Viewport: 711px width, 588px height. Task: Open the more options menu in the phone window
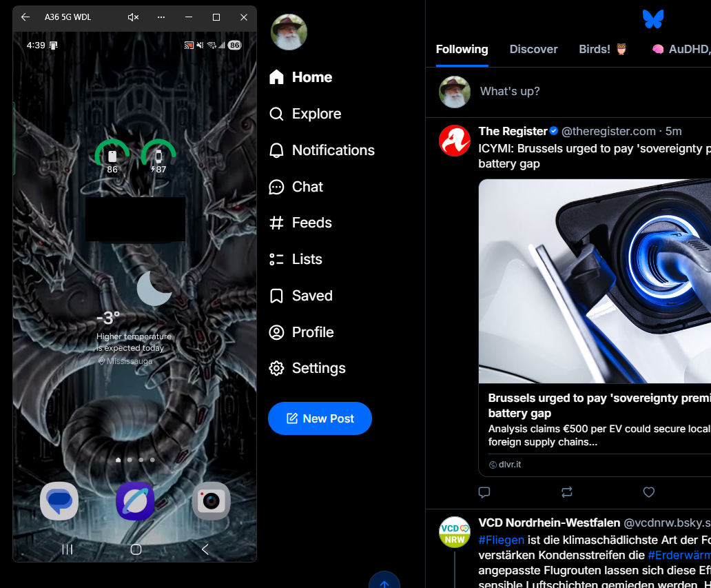[x=161, y=17]
